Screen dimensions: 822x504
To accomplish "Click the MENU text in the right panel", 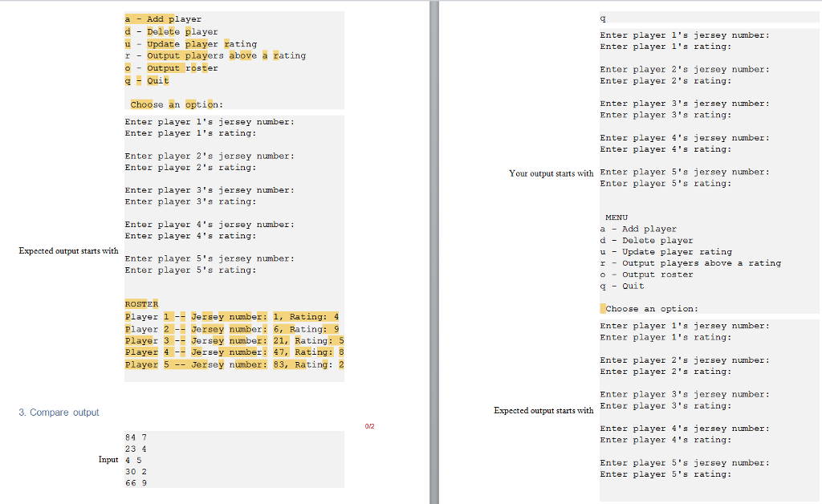I will pyautogui.click(x=616, y=217).
